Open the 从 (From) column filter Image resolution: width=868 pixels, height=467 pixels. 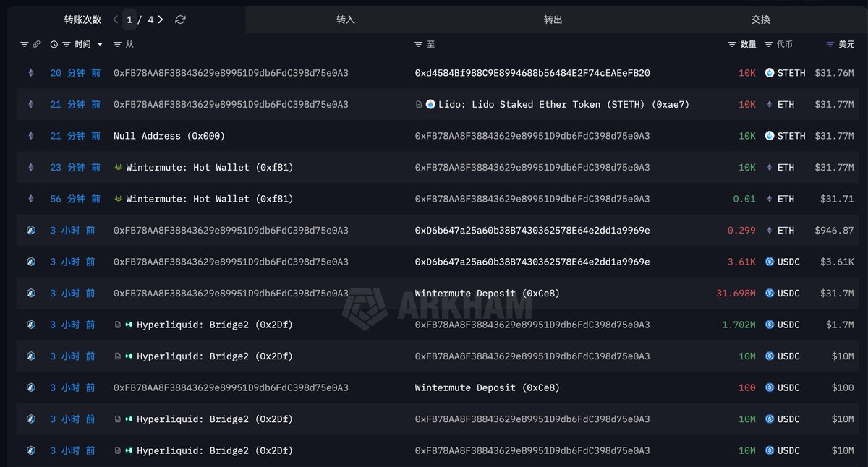click(x=118, y=45)
